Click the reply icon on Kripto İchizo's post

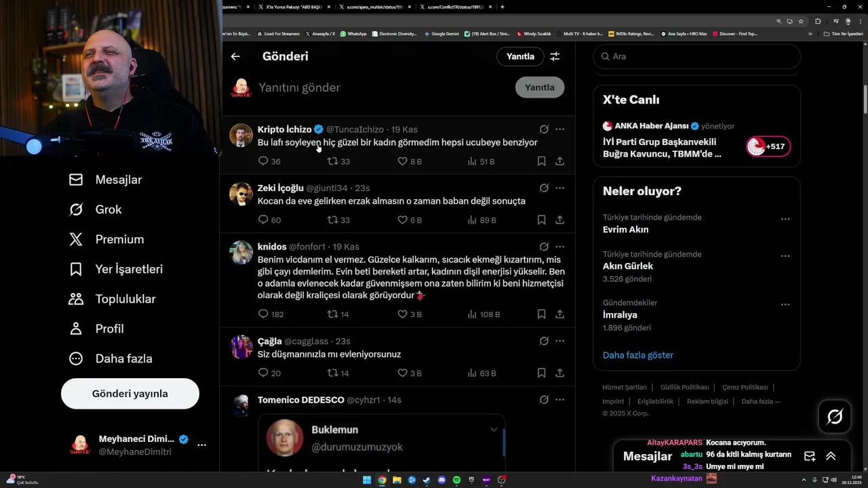pos(264,161)
